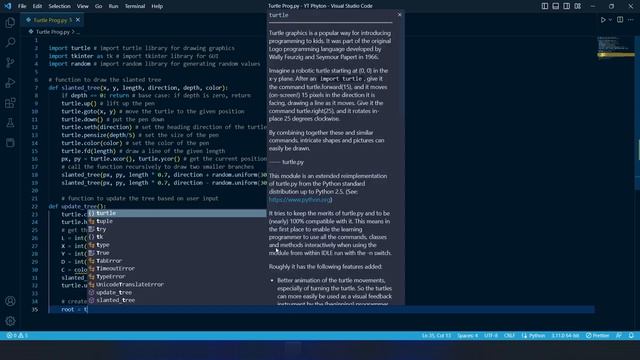
Task: Open the python.org link in documentation
Action: (x=300, y=200)
